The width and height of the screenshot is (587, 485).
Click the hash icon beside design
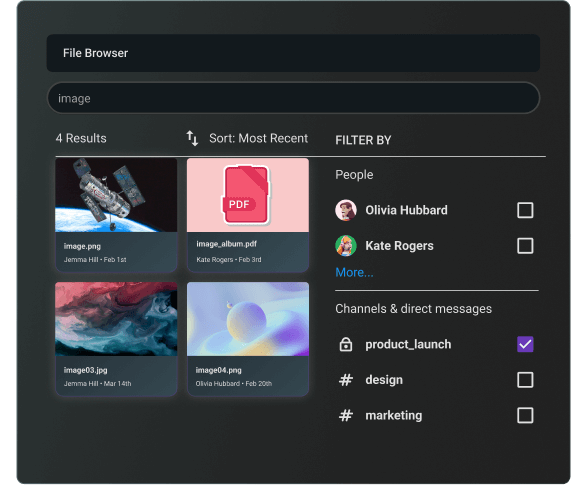click(x=346, y=380)
